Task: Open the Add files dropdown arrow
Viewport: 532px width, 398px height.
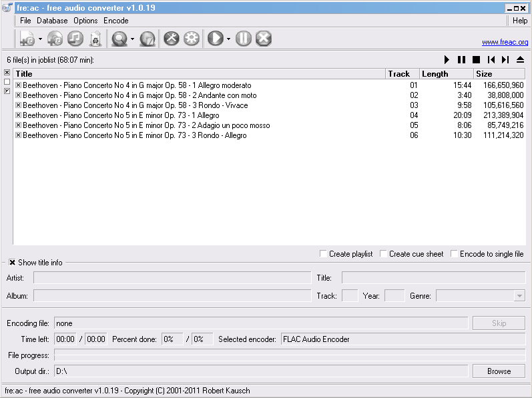Action: click(40, 39)
